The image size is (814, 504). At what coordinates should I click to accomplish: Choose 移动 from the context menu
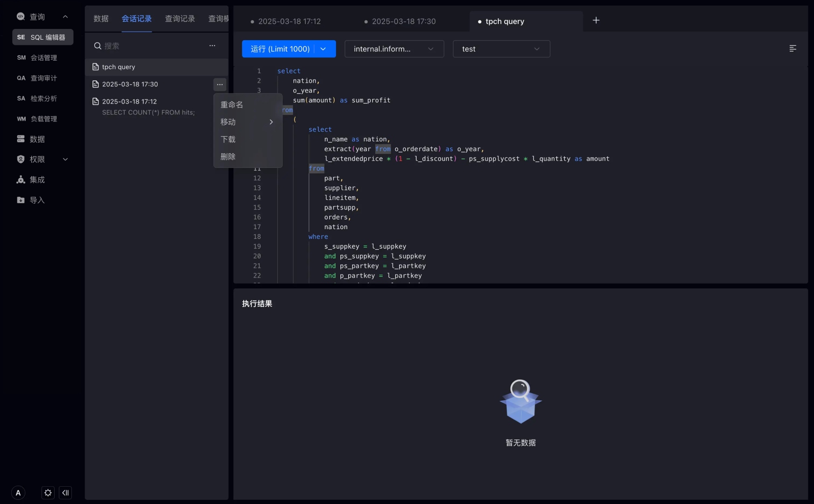tap(248, 122)
